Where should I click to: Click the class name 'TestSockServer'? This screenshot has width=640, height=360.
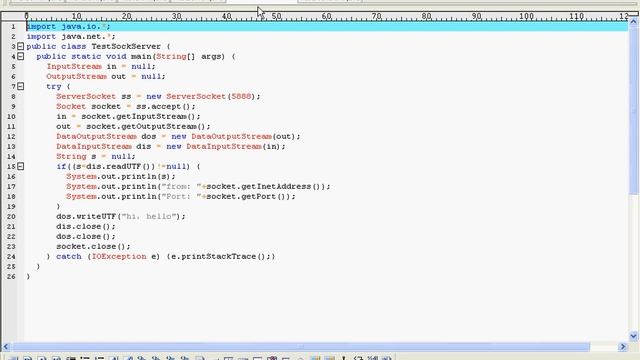[x=126, y=47]
